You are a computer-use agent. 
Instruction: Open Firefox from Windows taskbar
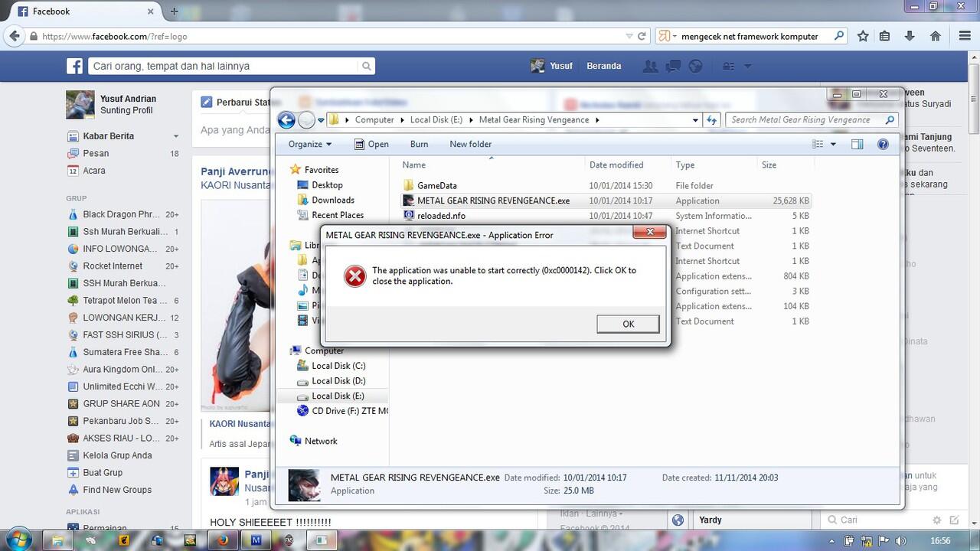pos(223,540)
